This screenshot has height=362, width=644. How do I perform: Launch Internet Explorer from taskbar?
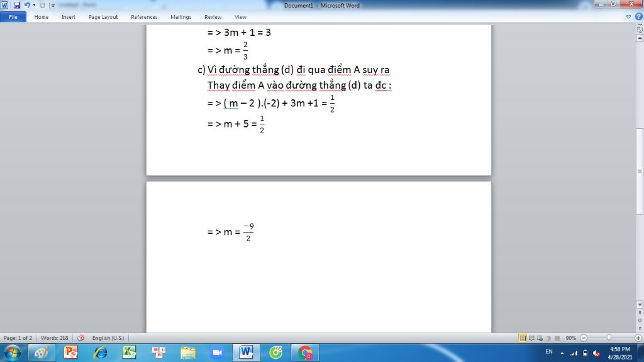tap(100, 353)
